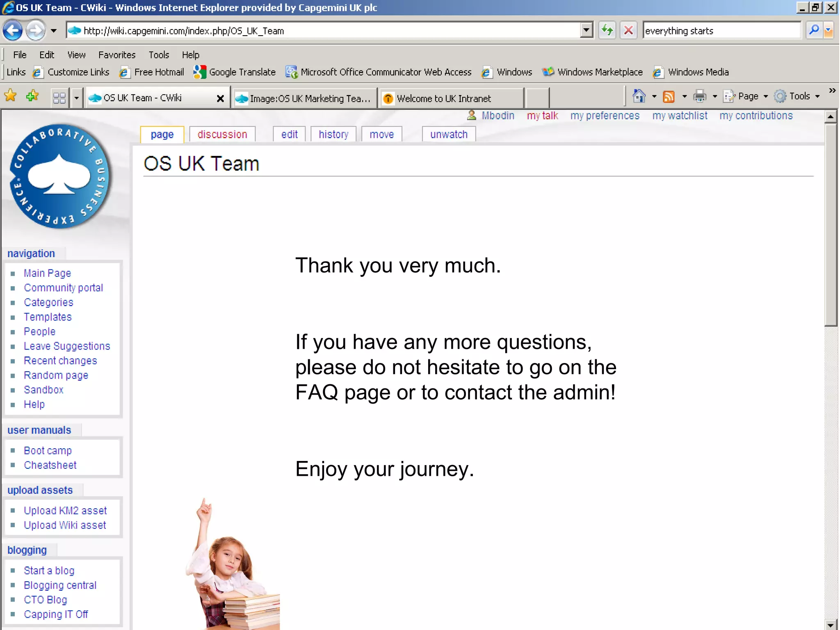Open the CTO Blog link
The image size is (840, 630).
tap(45, 600)
